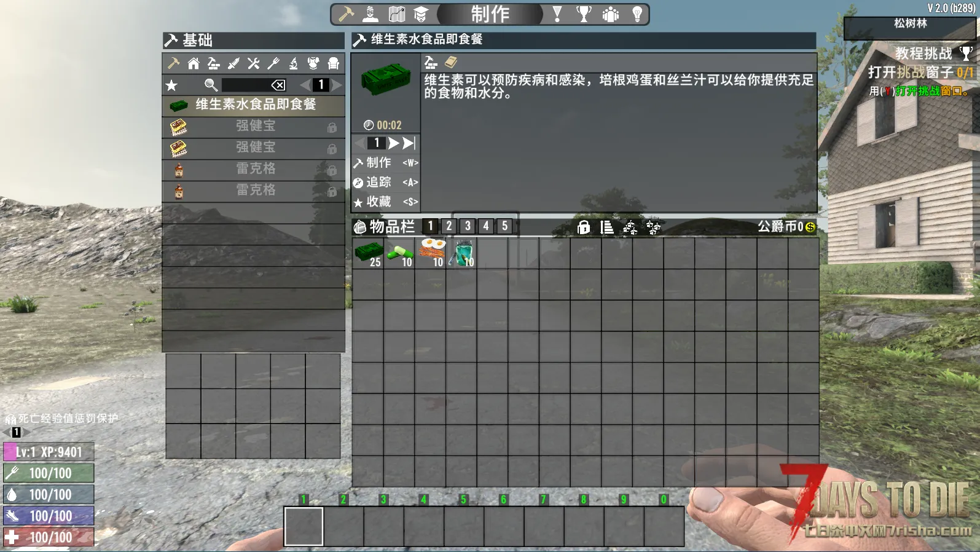
Task: Toggle the inventory slot lock icon
Action: 584,227
